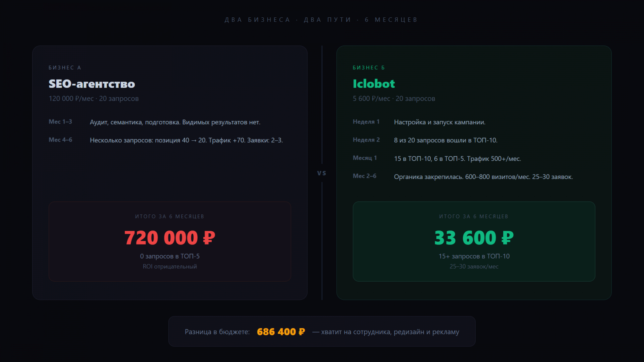The height and width of the screenshot is (362, 644).
Task: Select the 720 000 ₽ total amount
Action: (169, 238)
